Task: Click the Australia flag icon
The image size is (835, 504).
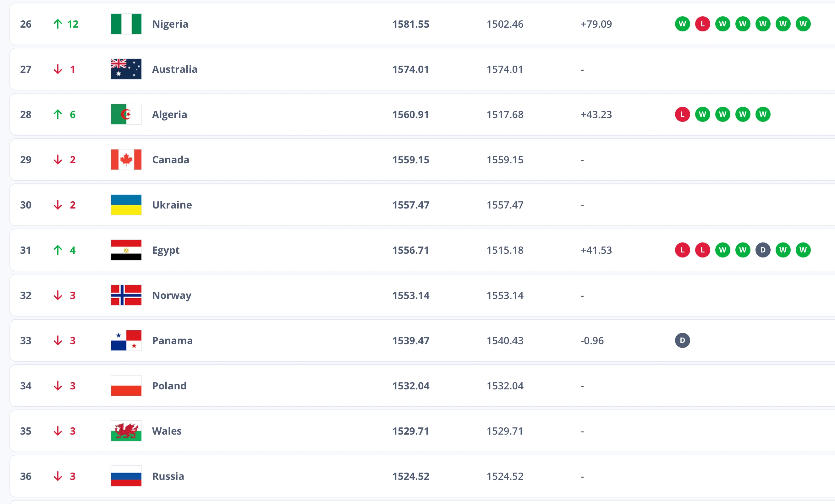Action: [126, 69]
